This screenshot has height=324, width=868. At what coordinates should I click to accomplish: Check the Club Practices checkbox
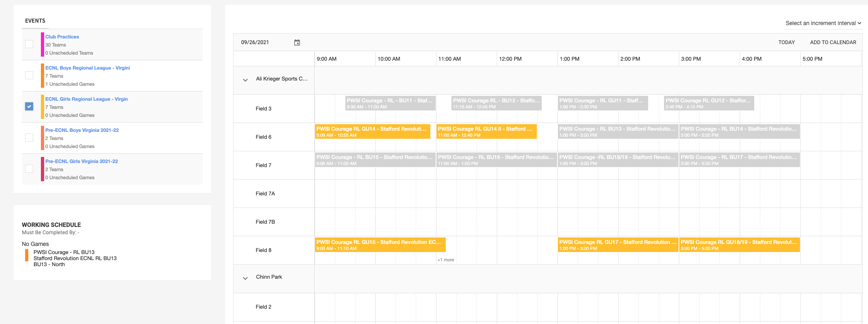click(29, 44)
